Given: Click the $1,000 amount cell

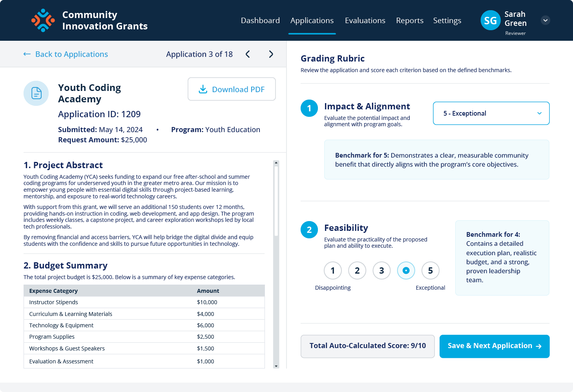Looking at the screenshot, I should click(x=206, y=361).
